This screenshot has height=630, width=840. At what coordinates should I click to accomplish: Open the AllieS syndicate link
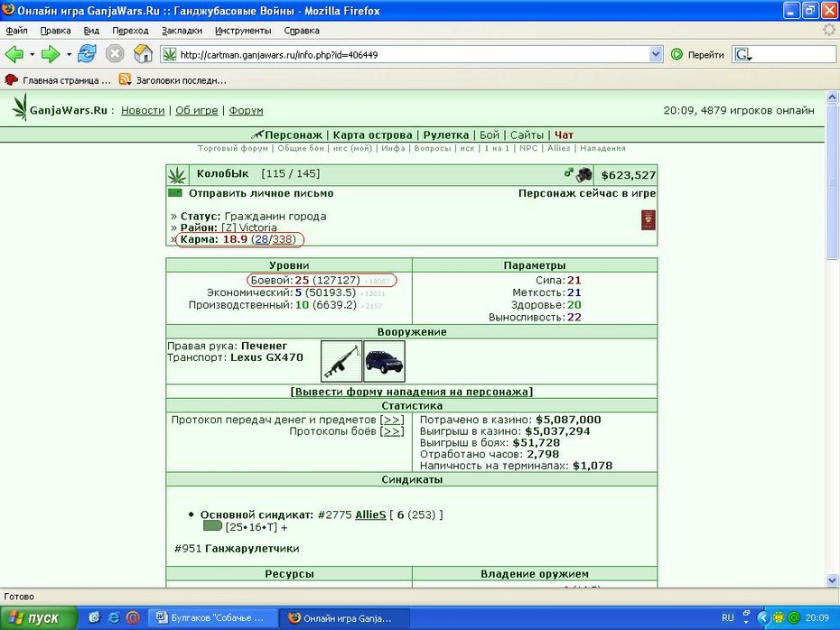point(370,514)
